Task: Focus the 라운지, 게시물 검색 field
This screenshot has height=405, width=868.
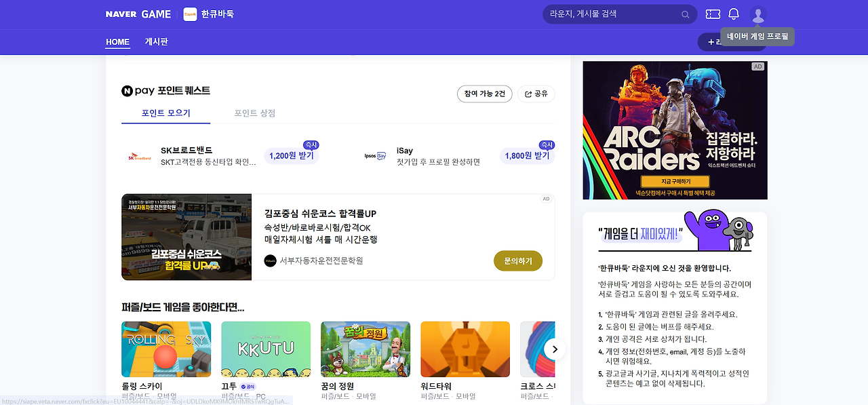Action: pyautogui.click(x=620, y=14)
